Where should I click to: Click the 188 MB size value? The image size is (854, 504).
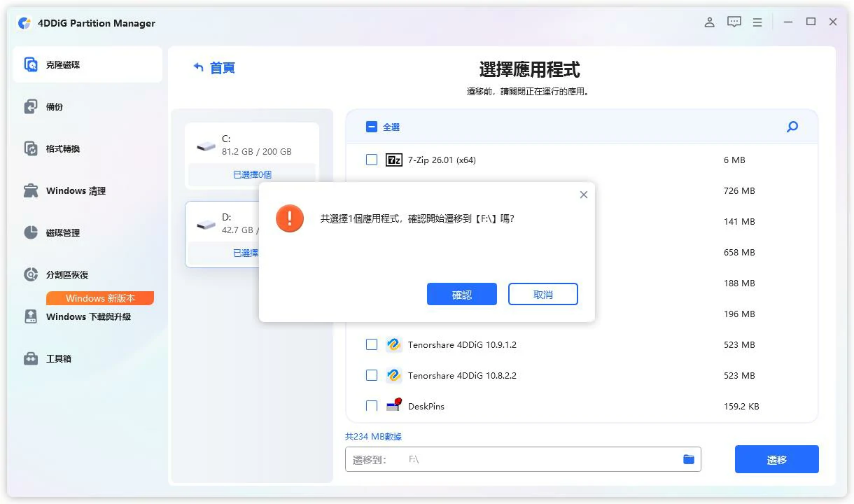pyautogui.click(x=739, y=283)
